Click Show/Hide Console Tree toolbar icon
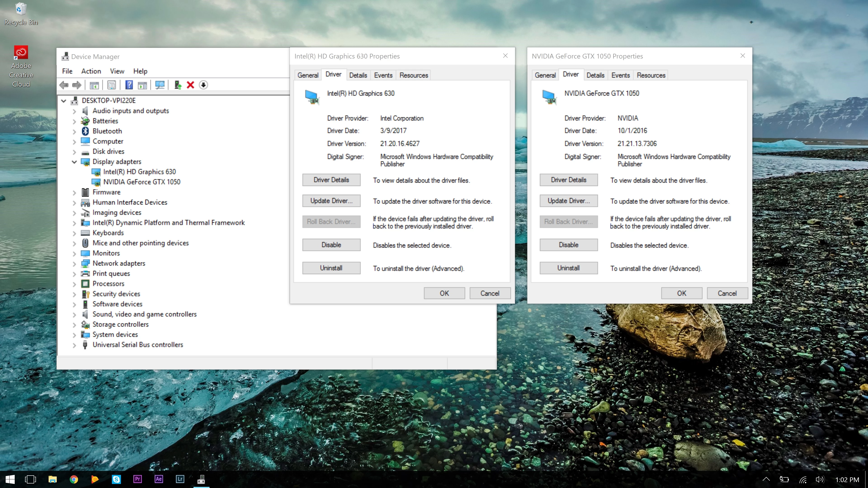Screen dimensions: 868x488 coord(94,85)
